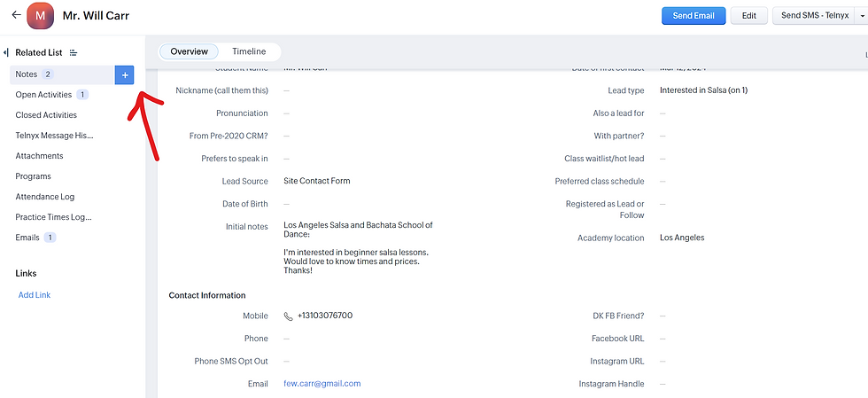This screenshot has height=398, width=868.
Task: Click the Nickname field empty value
Action: pyautogui.click(x=286, y=90)
